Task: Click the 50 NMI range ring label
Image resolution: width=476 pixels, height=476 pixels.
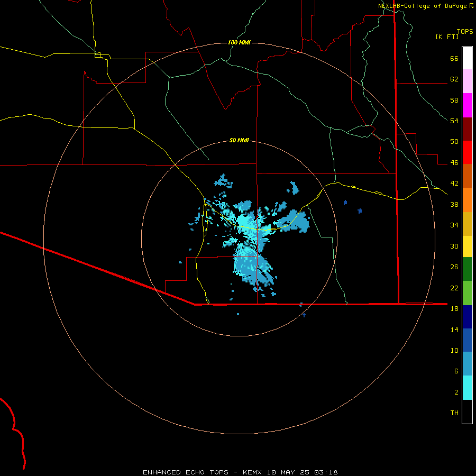Action: 239,140
